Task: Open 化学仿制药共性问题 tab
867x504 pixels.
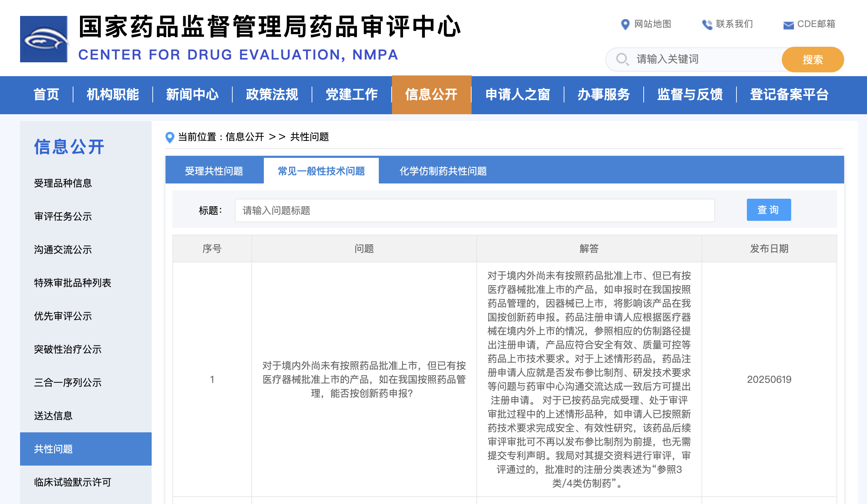Action: [x=443, y=171]
